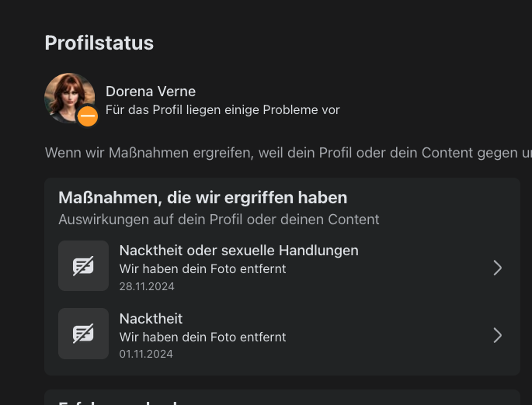
Task: Select the 'Nacktheit' violation from 01.11.2024
Action: [151, 318]
